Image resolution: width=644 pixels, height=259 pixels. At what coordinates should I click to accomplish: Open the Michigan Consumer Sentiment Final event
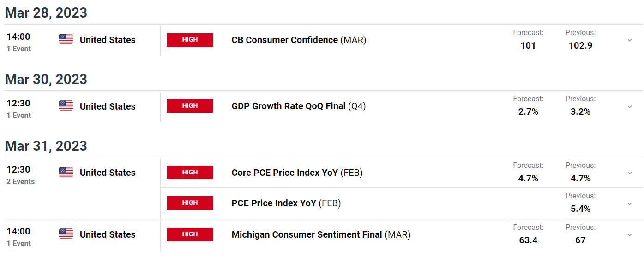321,235
